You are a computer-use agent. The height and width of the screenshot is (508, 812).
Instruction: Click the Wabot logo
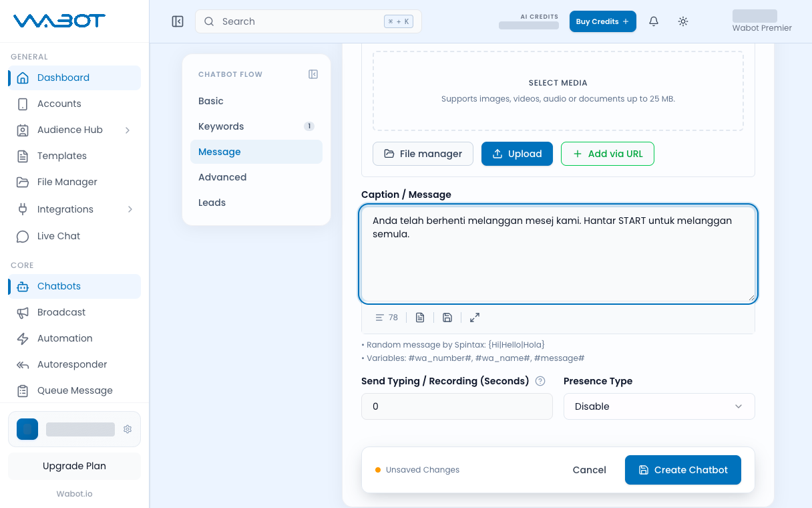pos(59,21)
